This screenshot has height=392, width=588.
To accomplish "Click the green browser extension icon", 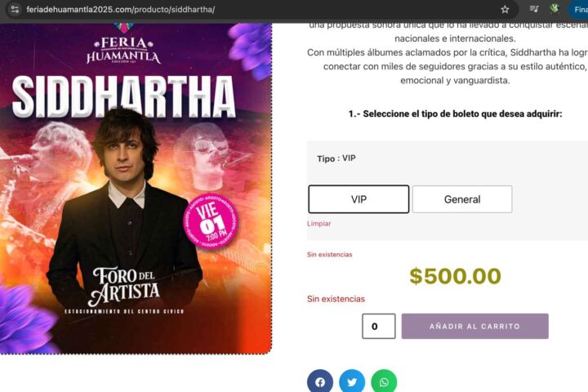I will pos(555,9).
